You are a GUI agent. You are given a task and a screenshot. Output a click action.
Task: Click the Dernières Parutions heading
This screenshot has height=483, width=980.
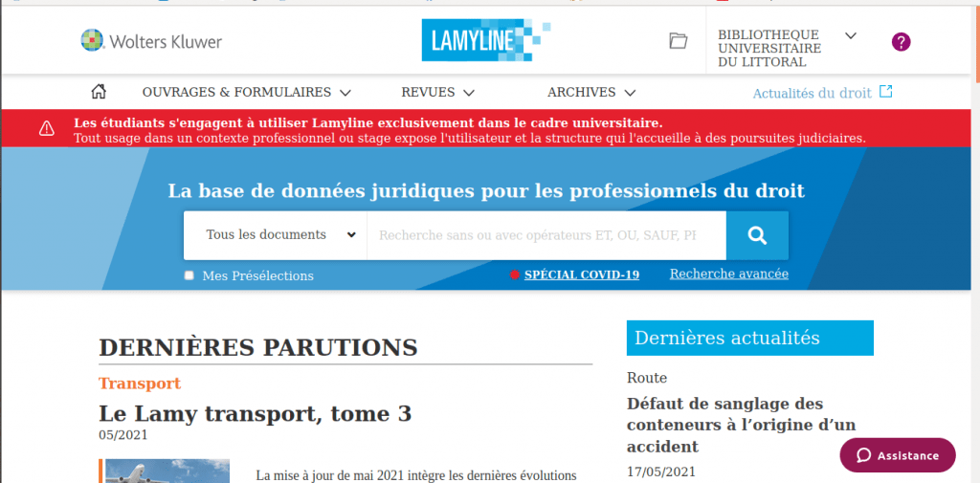pyautogui.click(x=258, y=347)
